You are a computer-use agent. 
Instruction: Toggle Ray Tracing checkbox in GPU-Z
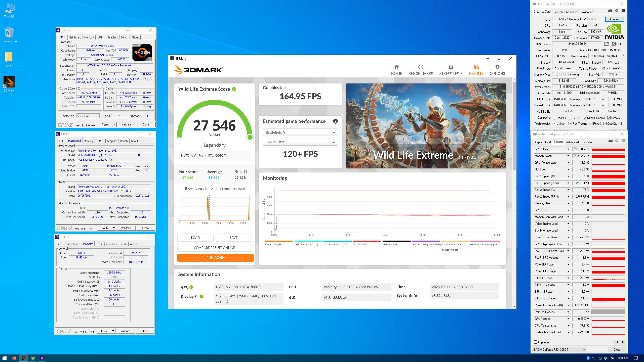tap(570, 123)
